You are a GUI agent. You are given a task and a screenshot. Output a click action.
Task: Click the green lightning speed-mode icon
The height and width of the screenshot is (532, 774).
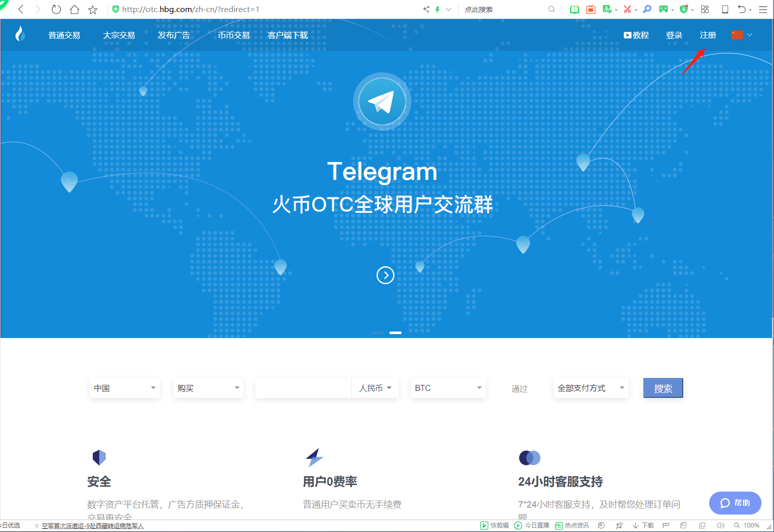click(x=437, y=9)
